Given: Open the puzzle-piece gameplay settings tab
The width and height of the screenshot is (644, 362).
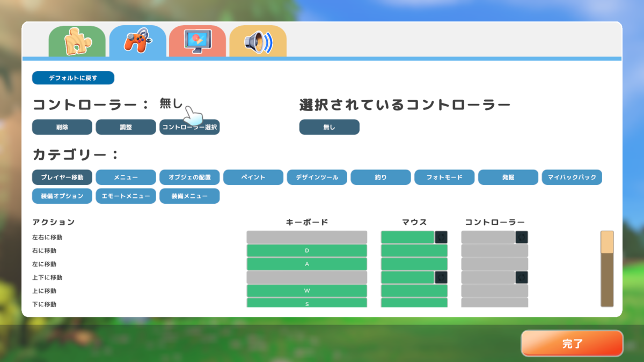Looking at the screenshot, I should (x=77, y=41).
